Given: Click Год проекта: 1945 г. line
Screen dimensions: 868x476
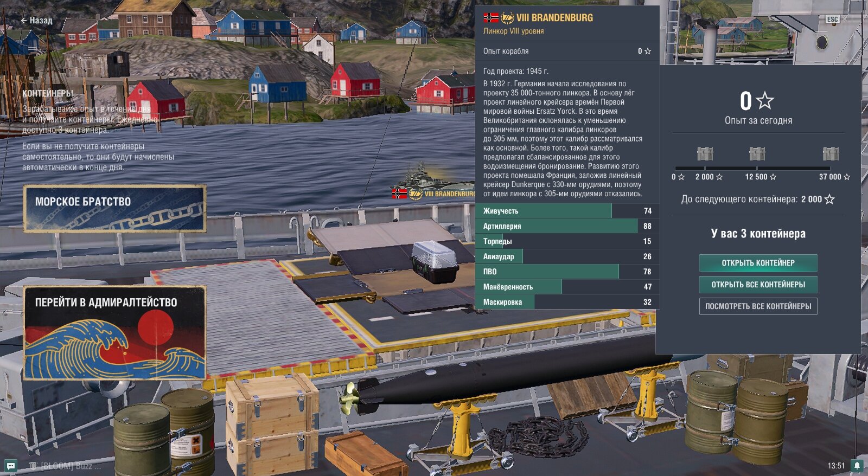Looking at the screenshot, I should point(516,71).
